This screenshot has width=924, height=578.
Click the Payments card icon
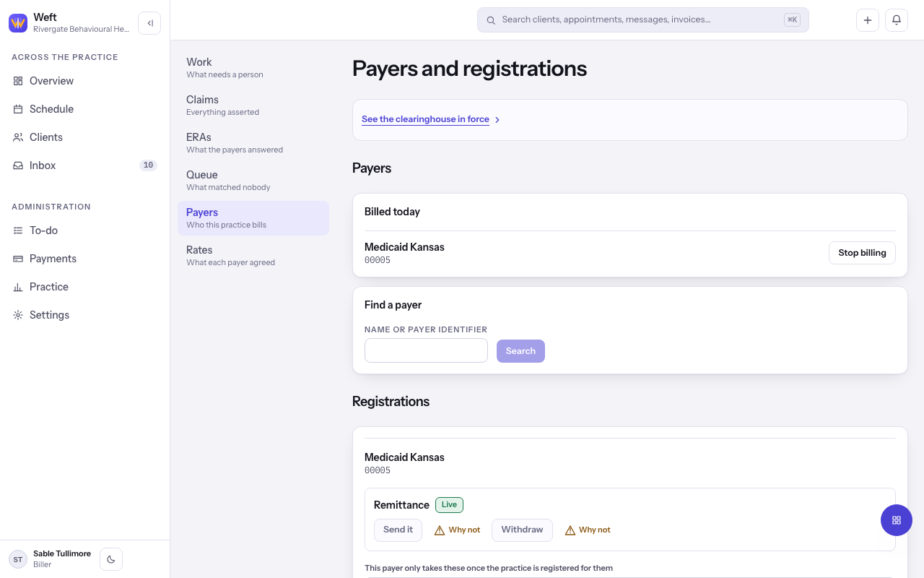click(18, 259)
